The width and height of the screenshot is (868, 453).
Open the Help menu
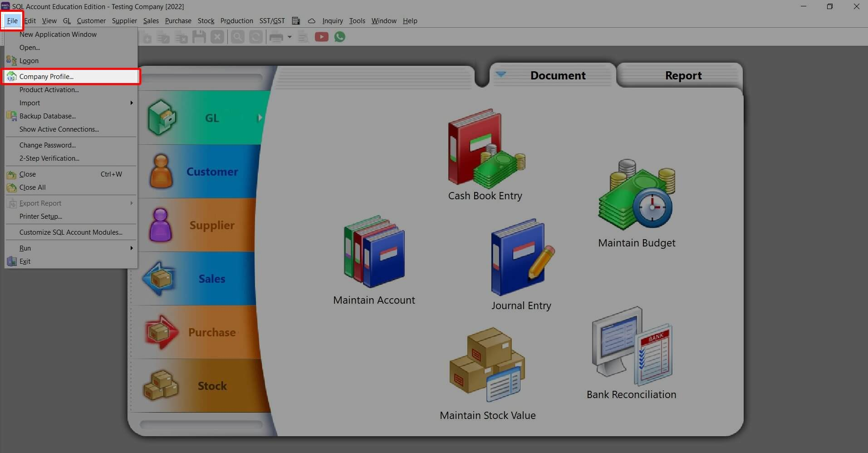point(410,21)
